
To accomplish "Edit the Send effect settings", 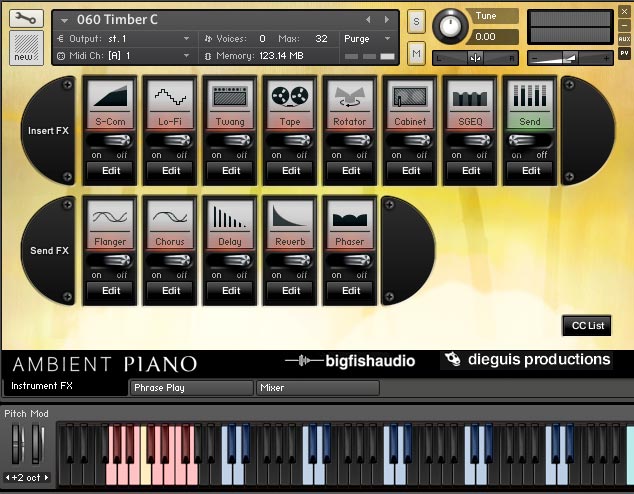I will click(530, 171).
